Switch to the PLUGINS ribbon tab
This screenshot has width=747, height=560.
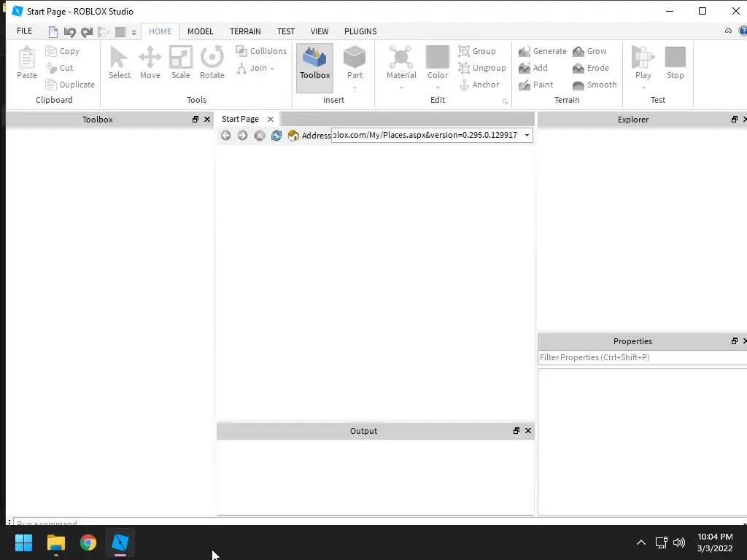click(360, 31)
